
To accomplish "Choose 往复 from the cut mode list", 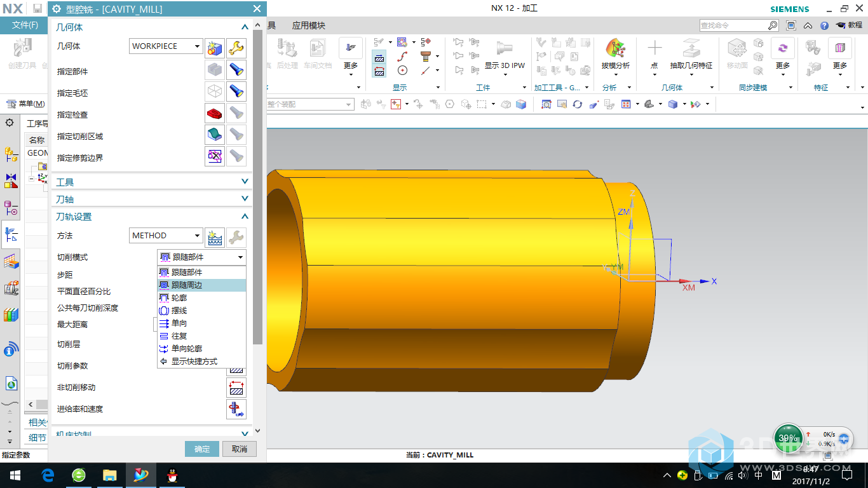I will (201, 335).
